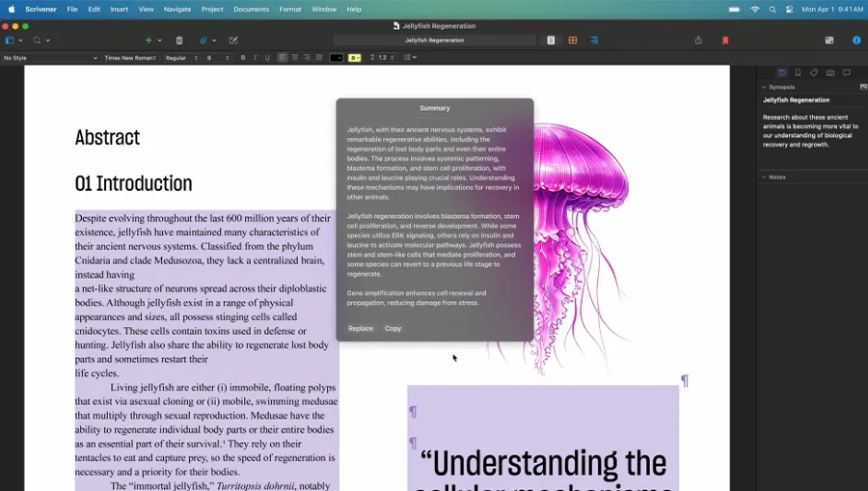The width and height of the screenshot is (868, 491).
Task: Open Control Center in menu bar
Action: tap(789, 10)
